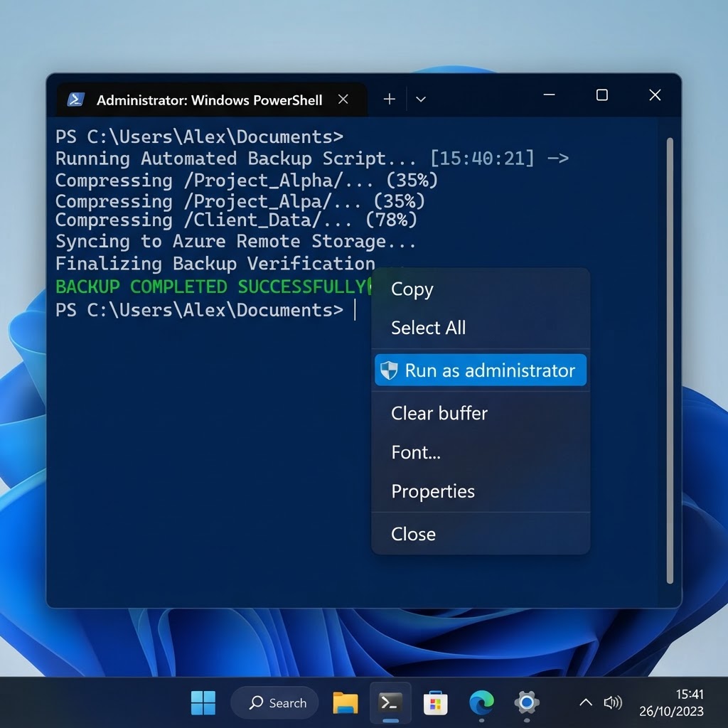Select the Administrator: Windows PowerShell tab
728x728 pixels.
pyautogui.click(x=211, y=100)
